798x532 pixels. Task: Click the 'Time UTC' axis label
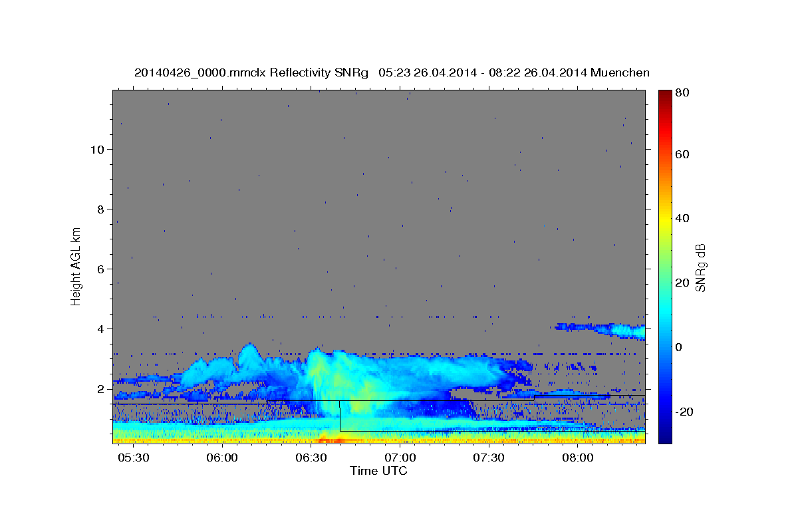[378, 471]
